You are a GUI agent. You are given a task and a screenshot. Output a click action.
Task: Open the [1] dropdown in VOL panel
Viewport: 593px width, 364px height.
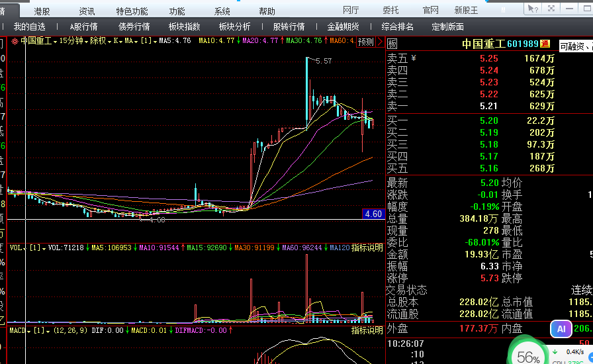coord(38,248)
